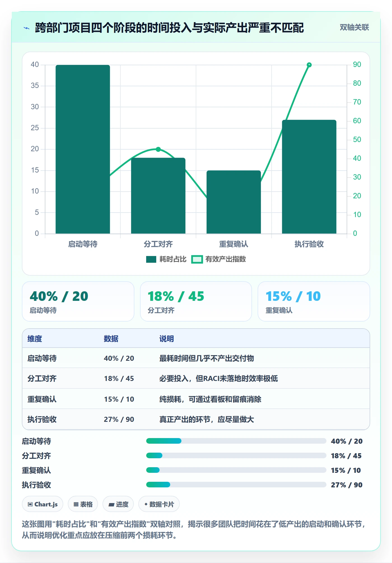Click the line point above 分工对齐 bar

click(158, 149)
